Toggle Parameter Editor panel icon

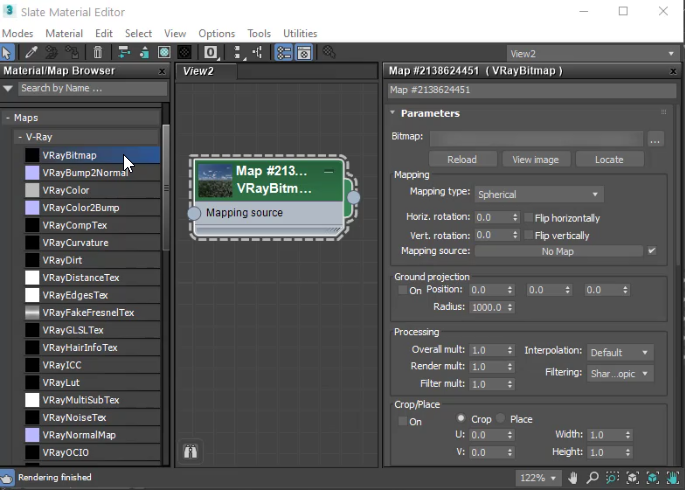click(304, 53)
